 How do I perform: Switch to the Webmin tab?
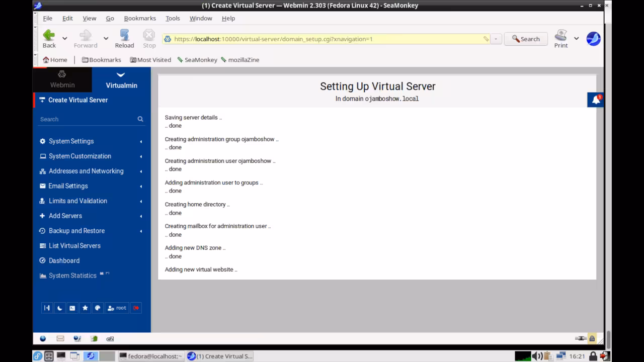tap(62, 80)
